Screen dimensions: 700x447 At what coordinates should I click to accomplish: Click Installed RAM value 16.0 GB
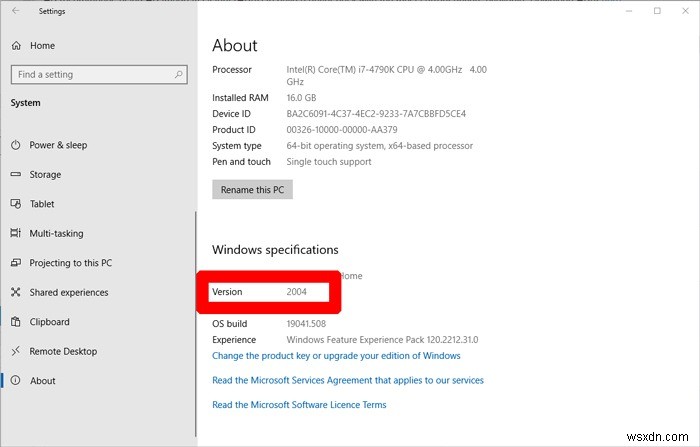point(301,98)
